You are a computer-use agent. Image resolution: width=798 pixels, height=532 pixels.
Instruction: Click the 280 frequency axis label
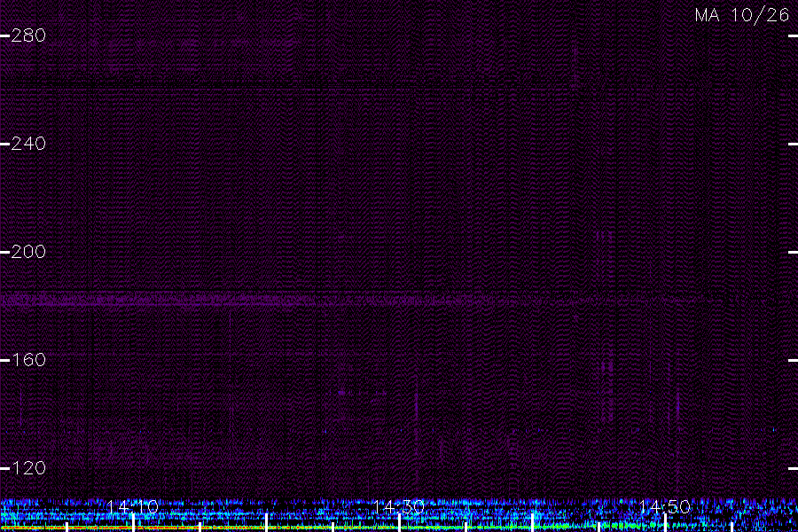28,35
